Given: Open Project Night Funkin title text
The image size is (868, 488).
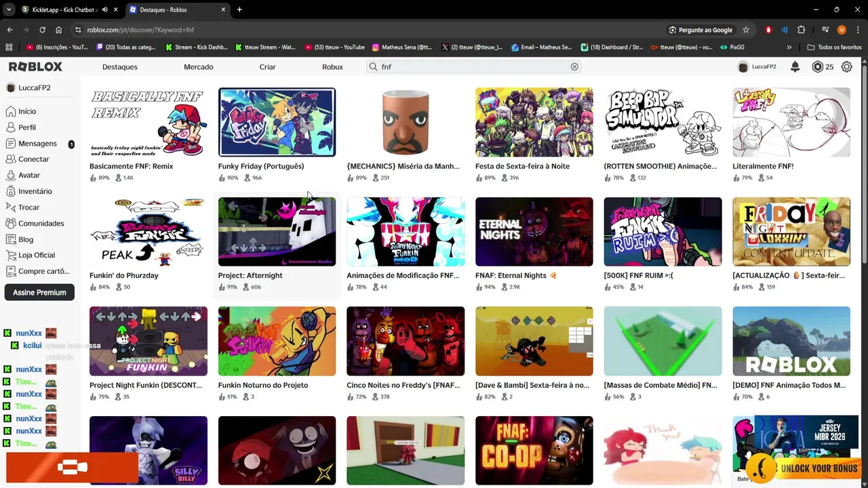Looking at the screenshot, I should click(x=146, y=385).
